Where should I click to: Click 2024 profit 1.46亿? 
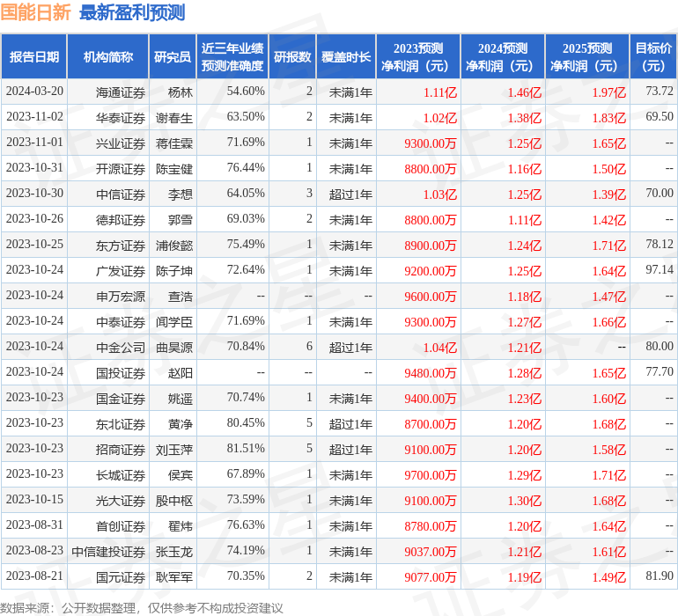click(x=525, y=92)
